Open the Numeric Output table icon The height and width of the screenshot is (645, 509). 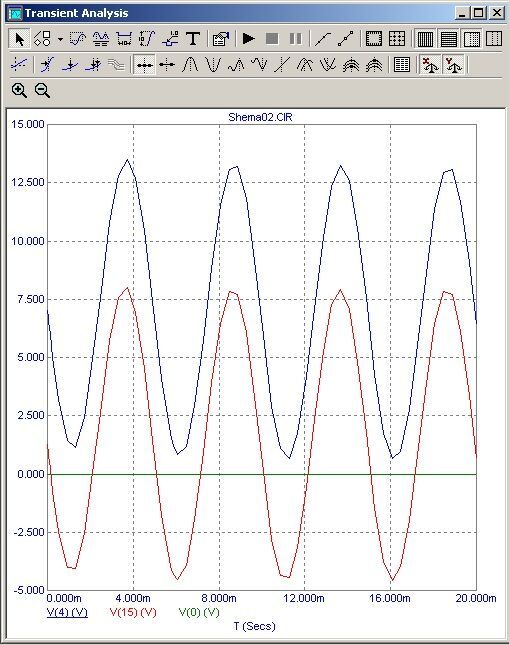402,65
